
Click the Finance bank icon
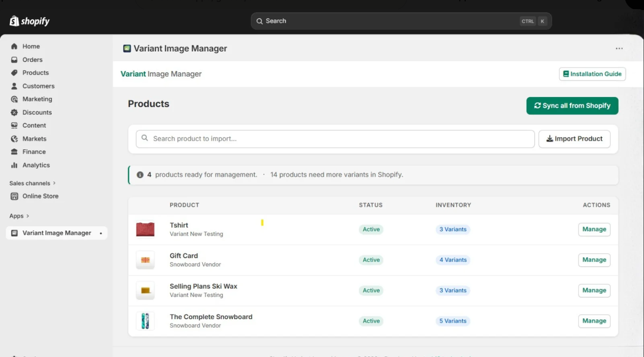(14, 152)
